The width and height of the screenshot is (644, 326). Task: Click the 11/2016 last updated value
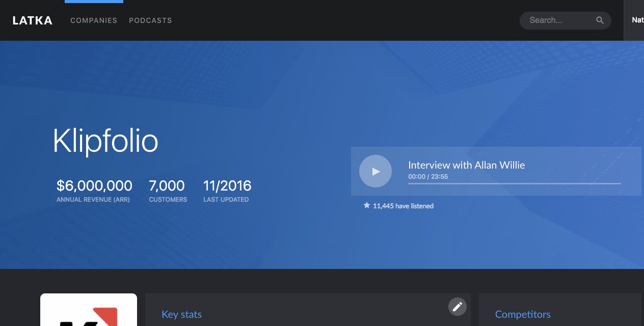(227, 185)
